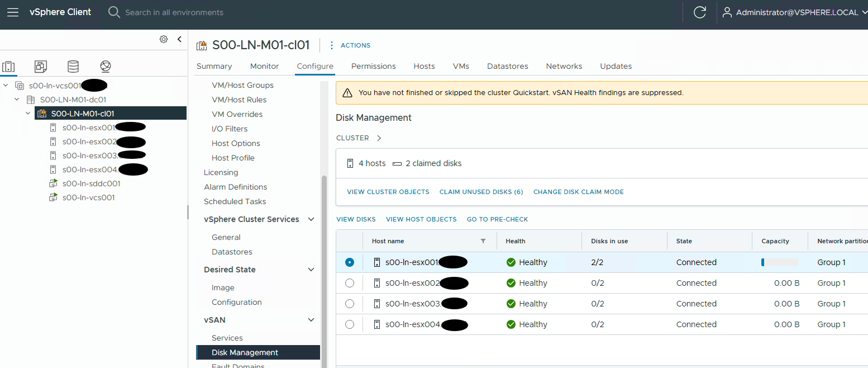Viewport: 868px width, 368px height.
Task: Open vSAN Services settings
Action: (227, 338)
